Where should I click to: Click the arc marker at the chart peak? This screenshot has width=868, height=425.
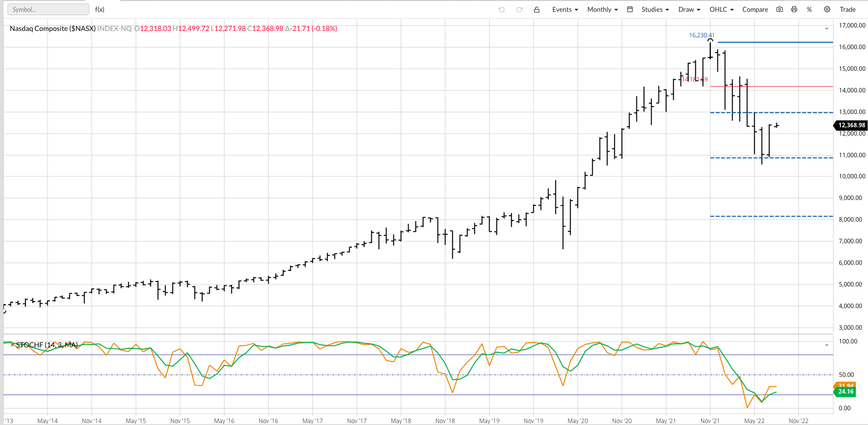710,40
